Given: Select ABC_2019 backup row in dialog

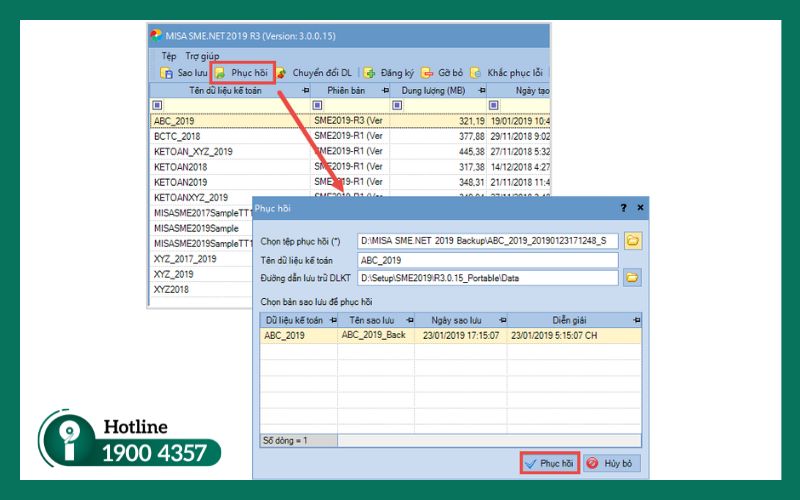Looking at the screenshot, I should (451, 335).
